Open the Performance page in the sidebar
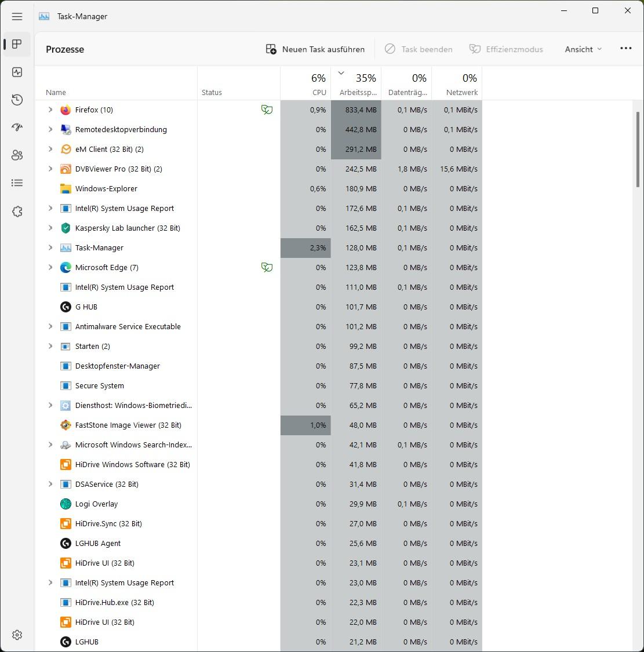This screenshot has width=644, height=652. (17, 72)
